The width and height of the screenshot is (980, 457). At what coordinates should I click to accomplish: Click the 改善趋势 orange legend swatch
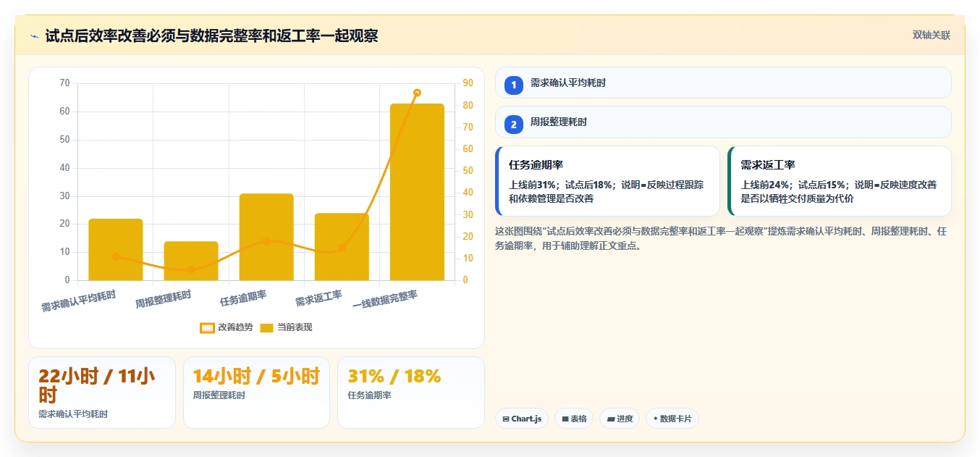207,327
